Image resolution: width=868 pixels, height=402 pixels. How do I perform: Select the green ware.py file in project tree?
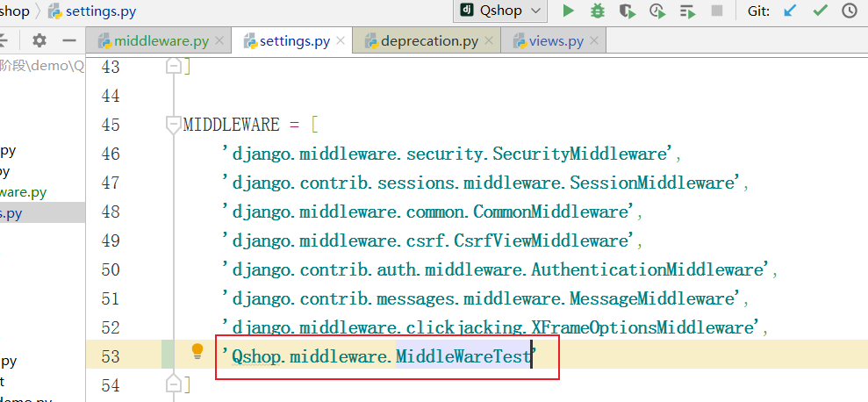[23, 192]
